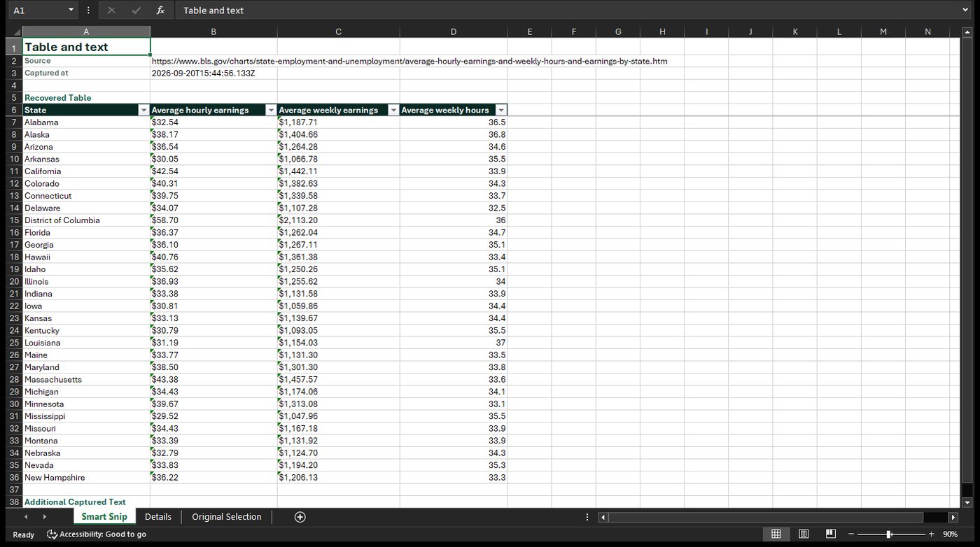Click the Select All corner triangle
980x547 pixels.
(x=16, y=31)
